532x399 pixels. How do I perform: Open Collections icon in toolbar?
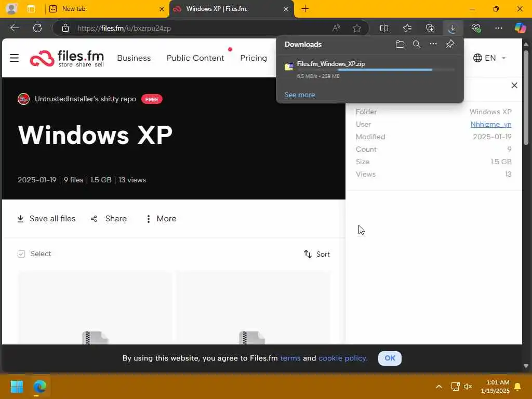[x=430, y=28]
